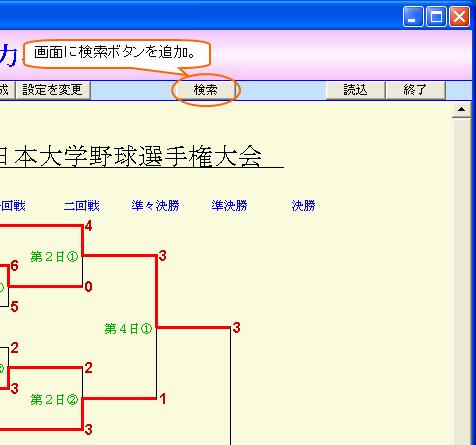This screenshot has height=445, width=476.
Task: Click the 画面に検索ボタンを追加 callout
Action: pos(117,53)
